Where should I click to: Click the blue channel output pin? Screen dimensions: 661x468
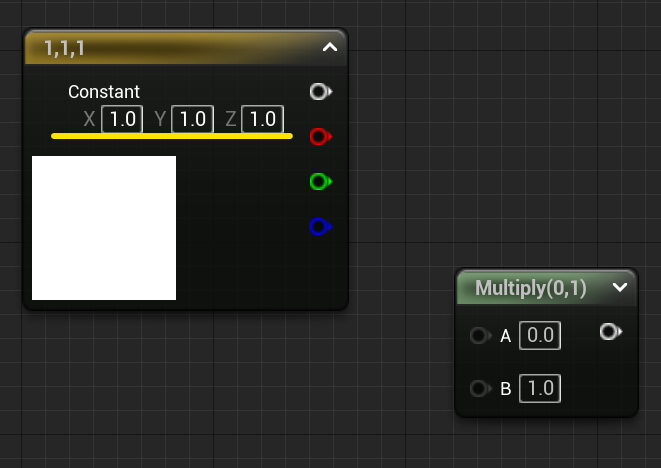click(320, 226)
